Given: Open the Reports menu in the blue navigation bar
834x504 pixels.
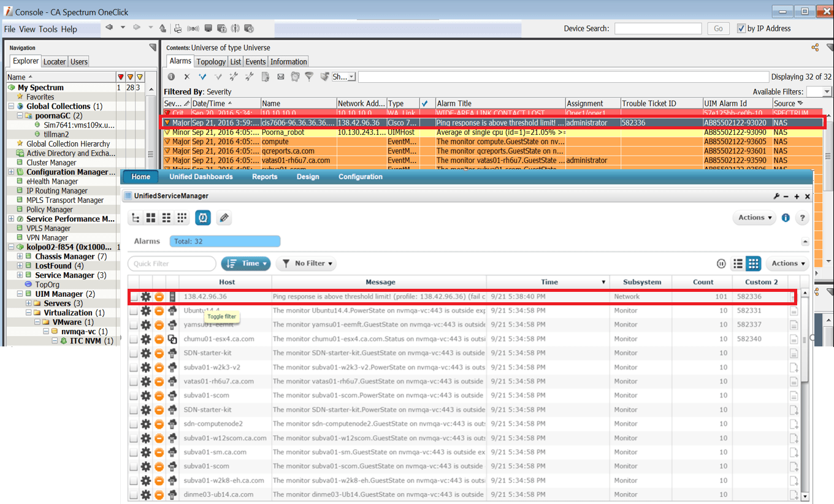Looking at the screenshot, I should (x=264, y=177).
